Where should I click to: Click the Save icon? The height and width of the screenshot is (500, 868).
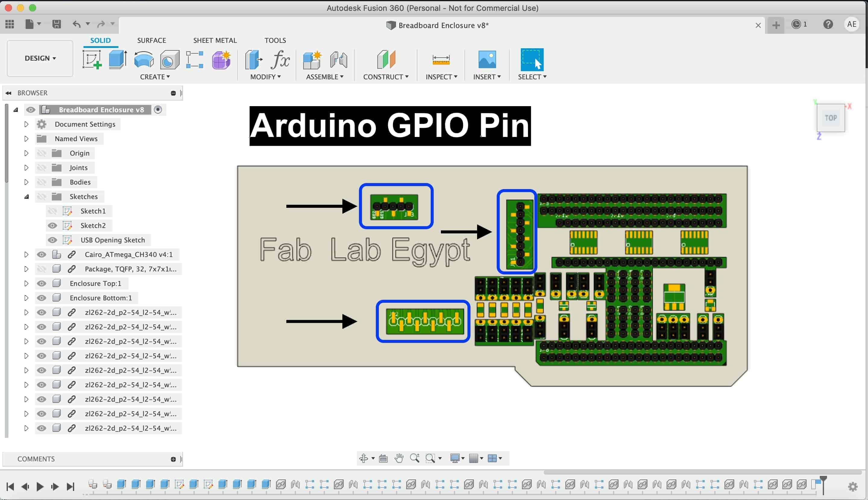[x=56, y=24]
